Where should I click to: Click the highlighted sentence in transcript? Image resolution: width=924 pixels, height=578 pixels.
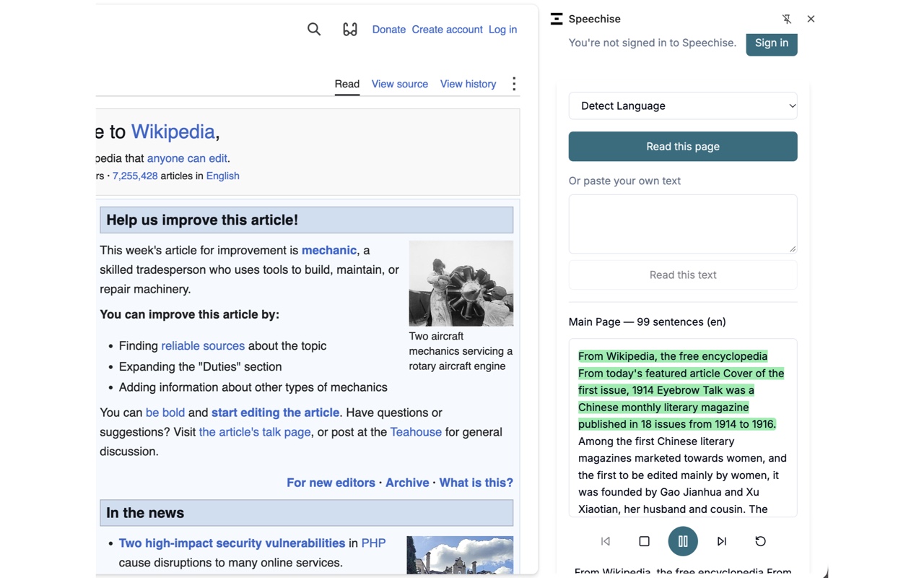(x=681, y=390)
